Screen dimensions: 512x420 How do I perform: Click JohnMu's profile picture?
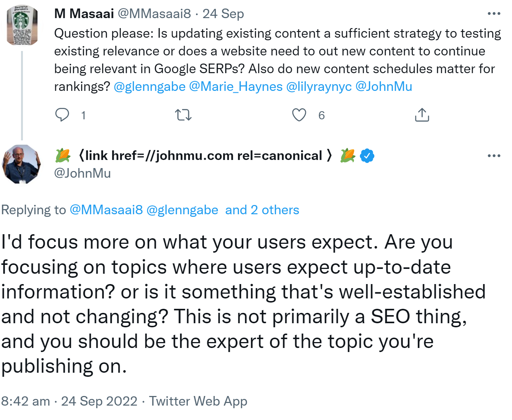click(x=22, y=164)
